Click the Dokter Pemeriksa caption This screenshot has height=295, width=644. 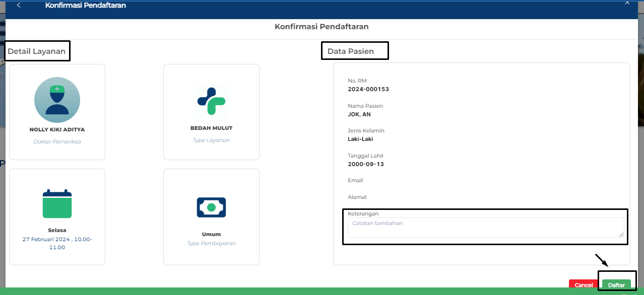tap(57, 141)
